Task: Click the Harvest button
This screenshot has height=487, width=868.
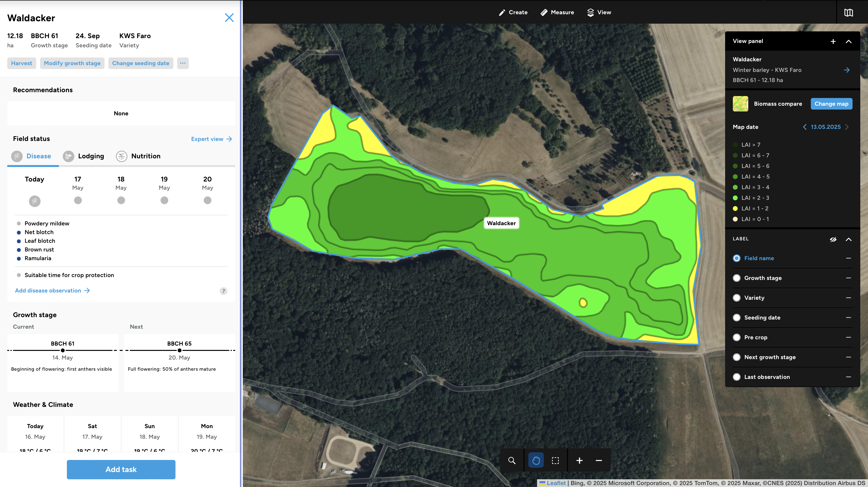Action: point(21,63)
